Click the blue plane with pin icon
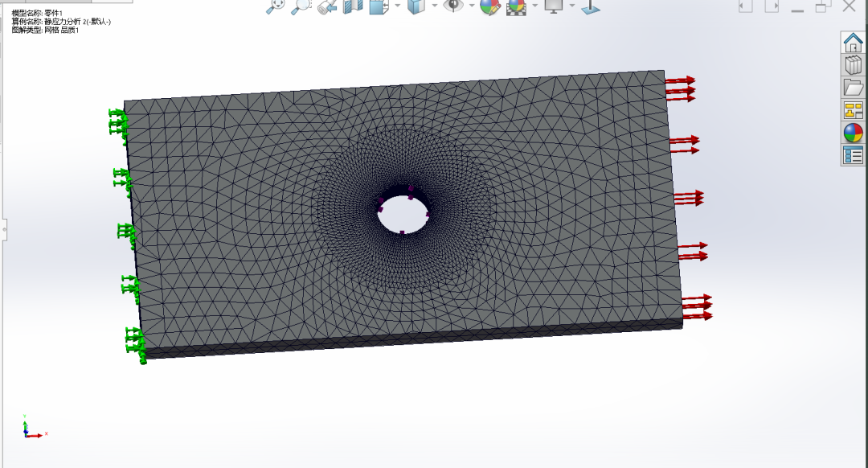This screenshot has width=868, height=468. pos(591,6)
